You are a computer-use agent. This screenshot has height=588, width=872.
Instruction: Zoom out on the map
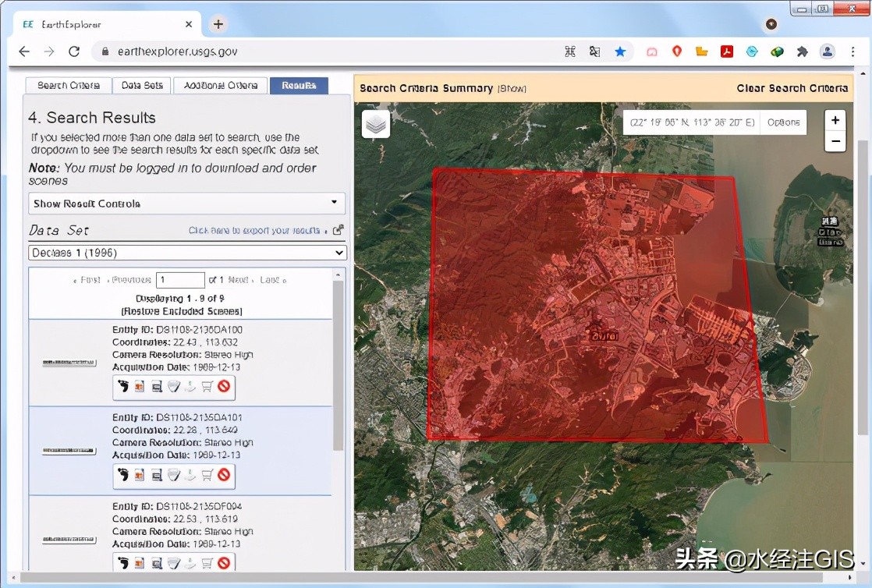click(x=835, y=141)
